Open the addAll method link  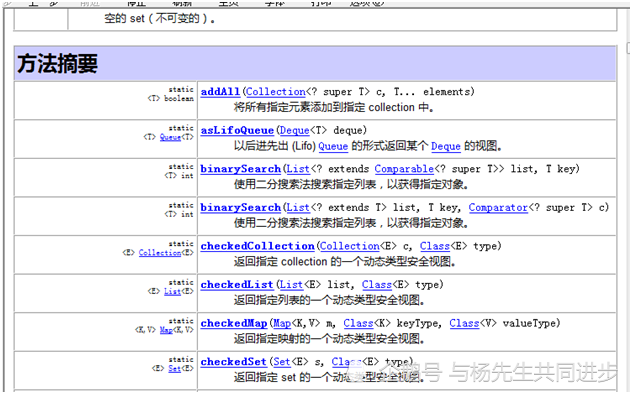point(220,92)
